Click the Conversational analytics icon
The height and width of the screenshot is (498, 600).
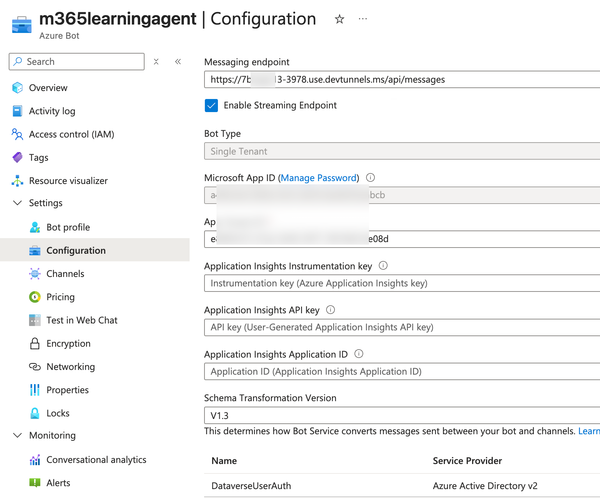tap(35, 460)
